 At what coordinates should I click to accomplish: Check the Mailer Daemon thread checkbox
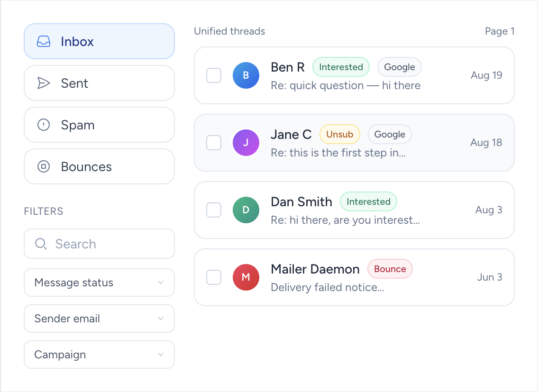point(214,277)
